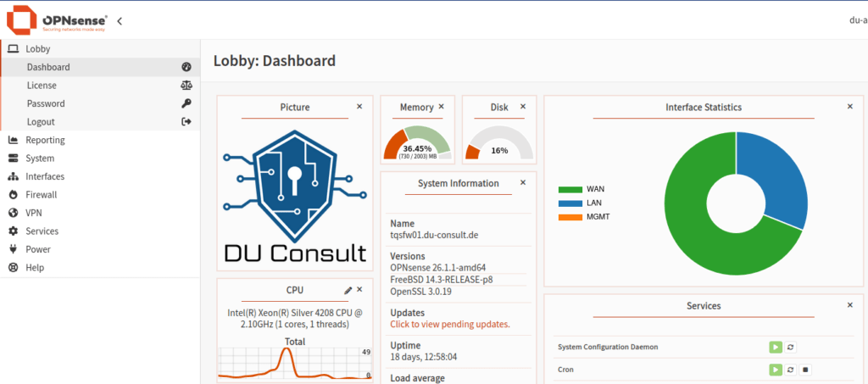Click the uptime value 18 days, 12:58:04

[x=424, y=357]
